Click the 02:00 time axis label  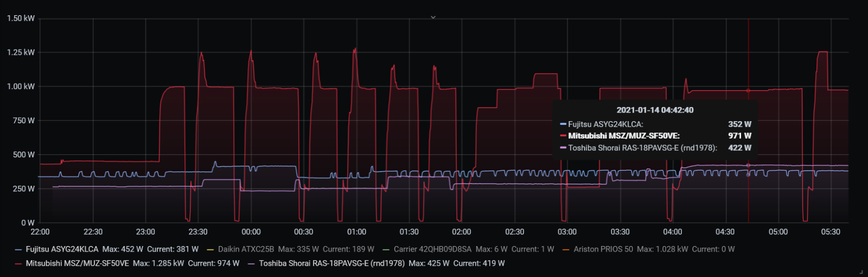tap(462, 232)
